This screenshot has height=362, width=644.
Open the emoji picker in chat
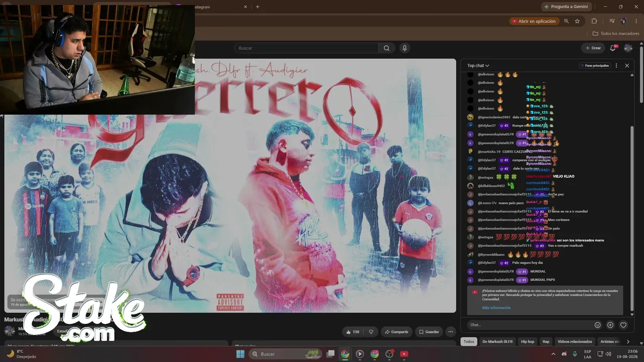click(x=598, y=325)
